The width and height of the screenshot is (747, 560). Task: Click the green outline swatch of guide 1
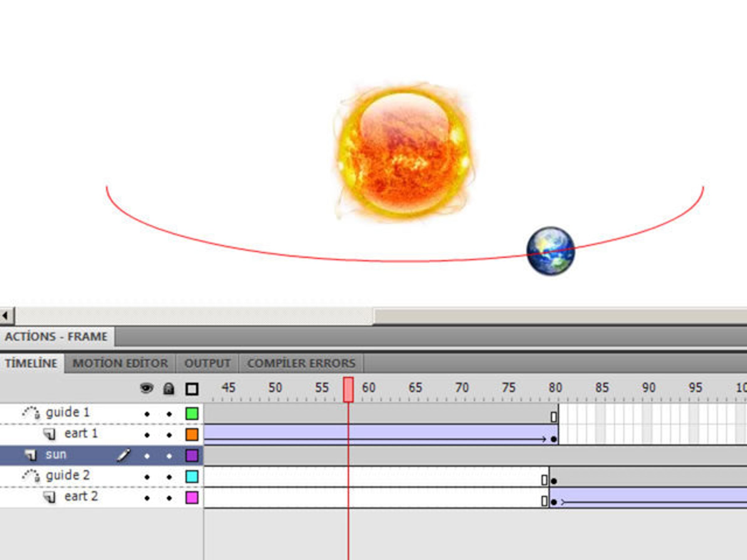192,413
